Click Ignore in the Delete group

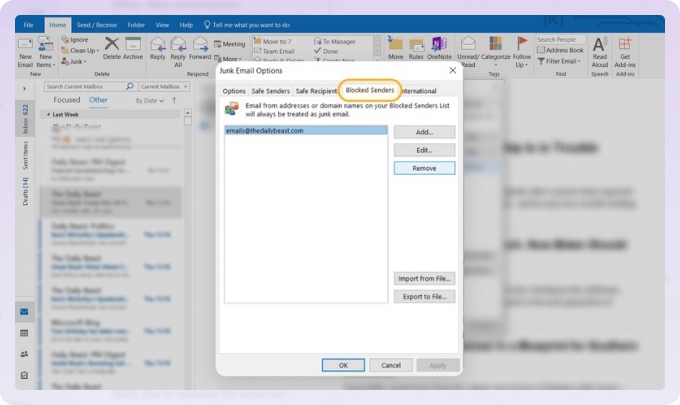(x=75, y=40)
